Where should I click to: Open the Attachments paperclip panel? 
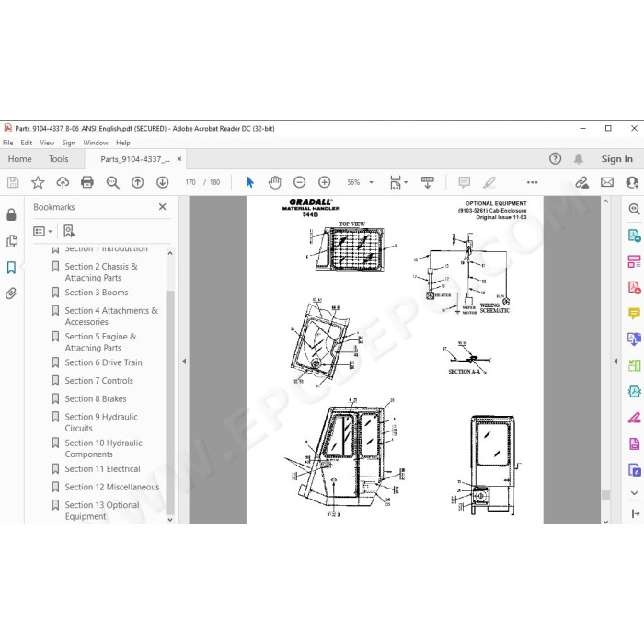[x=11, y=293]
